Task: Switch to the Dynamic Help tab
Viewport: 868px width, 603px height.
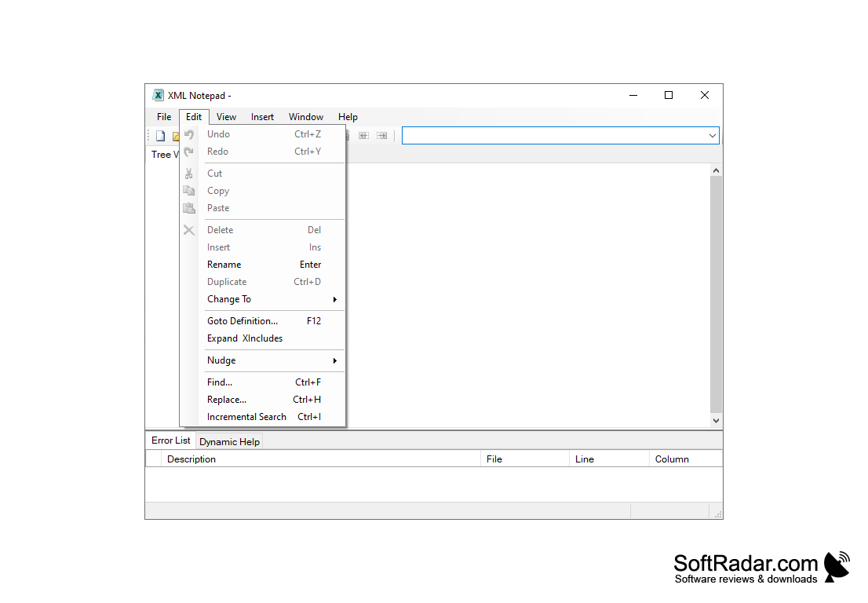Action: pyautogui.click(x=229, y=442)
